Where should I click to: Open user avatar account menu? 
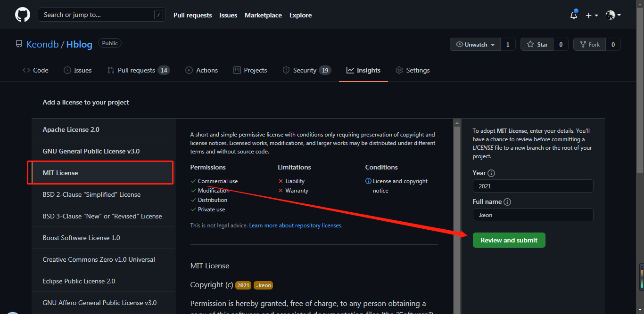coord(613,15)
